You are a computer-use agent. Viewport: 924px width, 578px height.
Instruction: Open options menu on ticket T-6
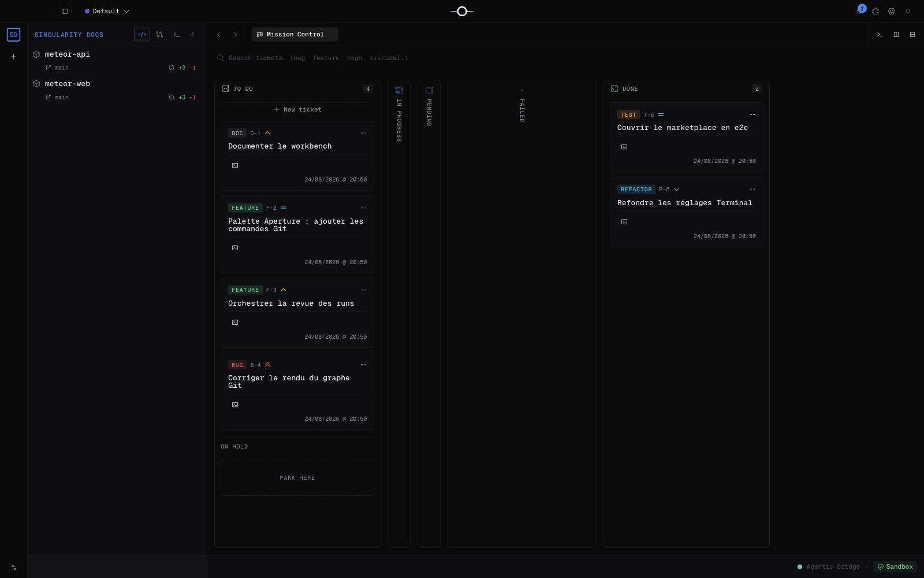[x=752, y=114]
